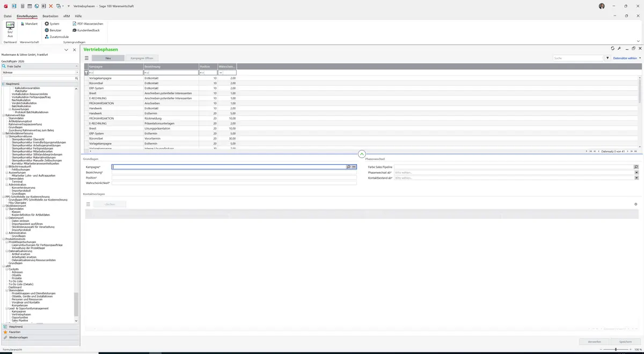This screenshot has height=354, width=644.
Task: Click the Neu button
Action: point(108,58)
